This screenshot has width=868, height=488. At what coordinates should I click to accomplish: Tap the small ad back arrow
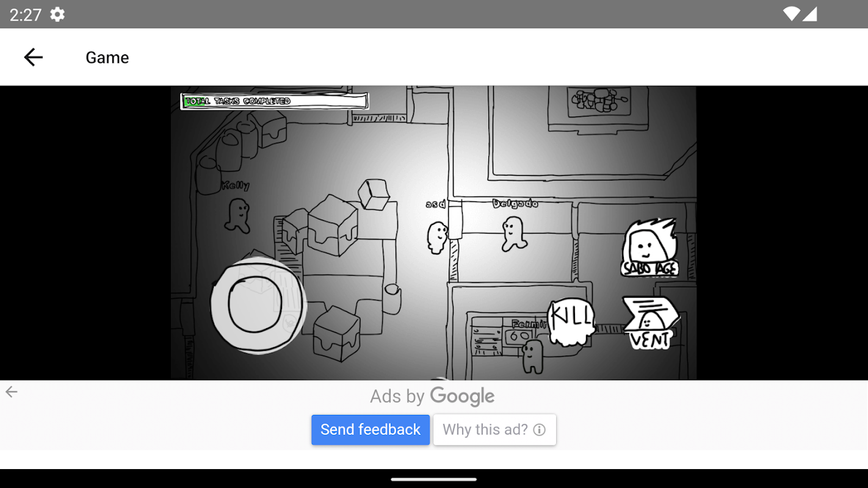pyautogui.click(x=12, y=392)
